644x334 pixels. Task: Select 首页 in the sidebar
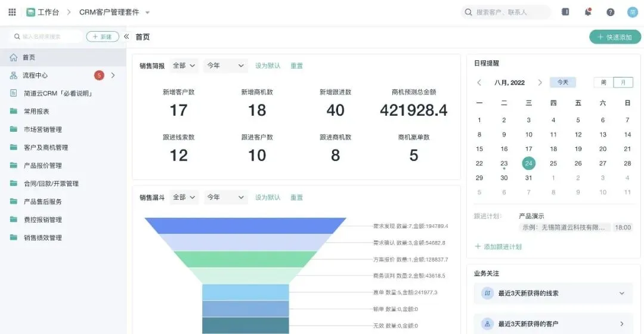coord(63,57)
